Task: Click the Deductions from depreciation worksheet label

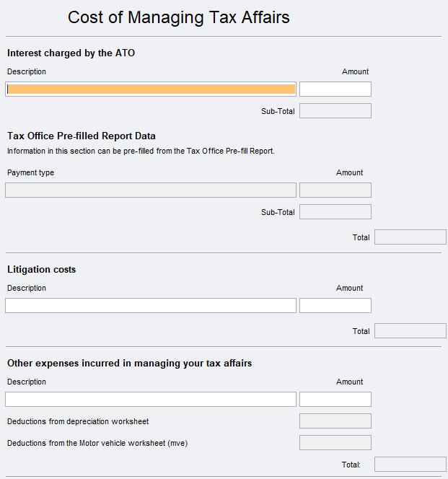Action: click(x=78, y=421)
